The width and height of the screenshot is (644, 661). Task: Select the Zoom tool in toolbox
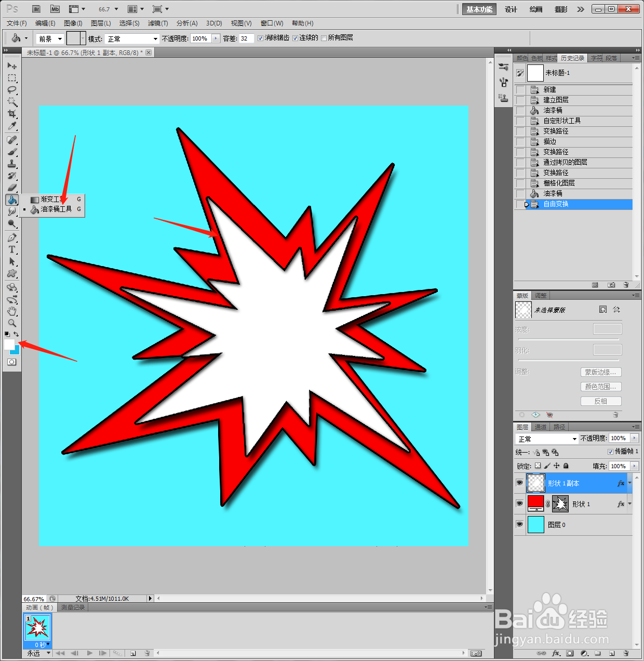tap(12, 323)
